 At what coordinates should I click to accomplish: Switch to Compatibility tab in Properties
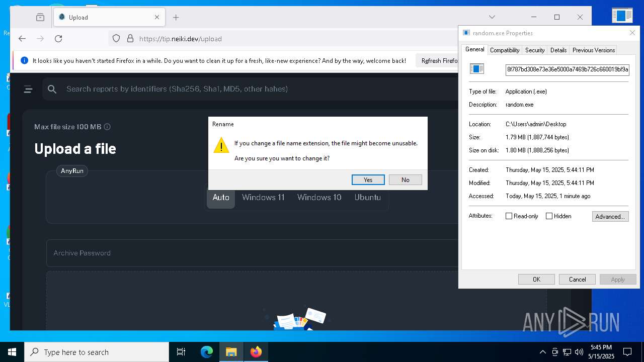point(505,50)
